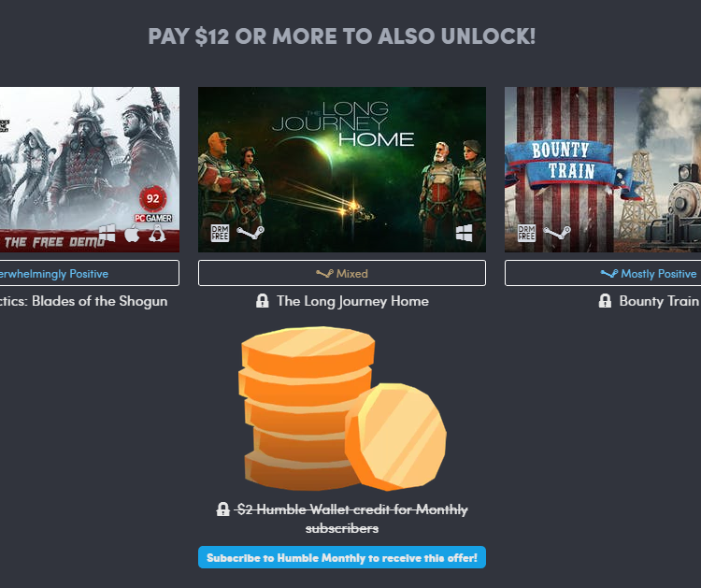Open The Long Journey Home title link
Image resolution: width=701 pixels, height=588 pixels.
pyautogui.click(x=352, y=301)
